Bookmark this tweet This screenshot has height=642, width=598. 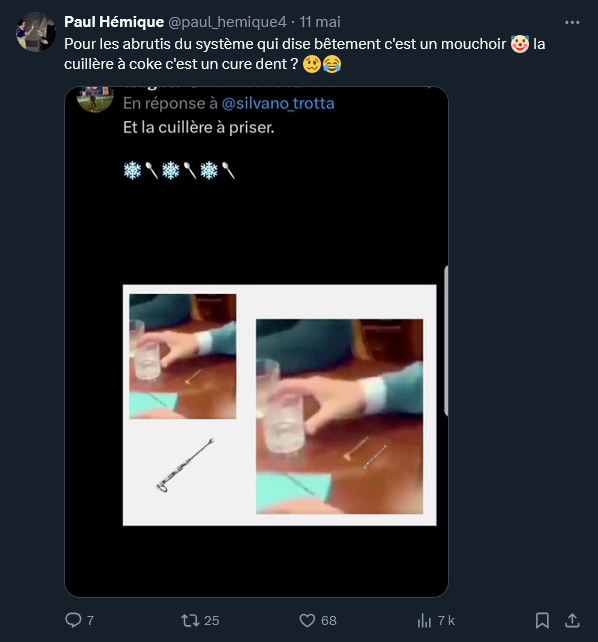click(x=542, y=620)
